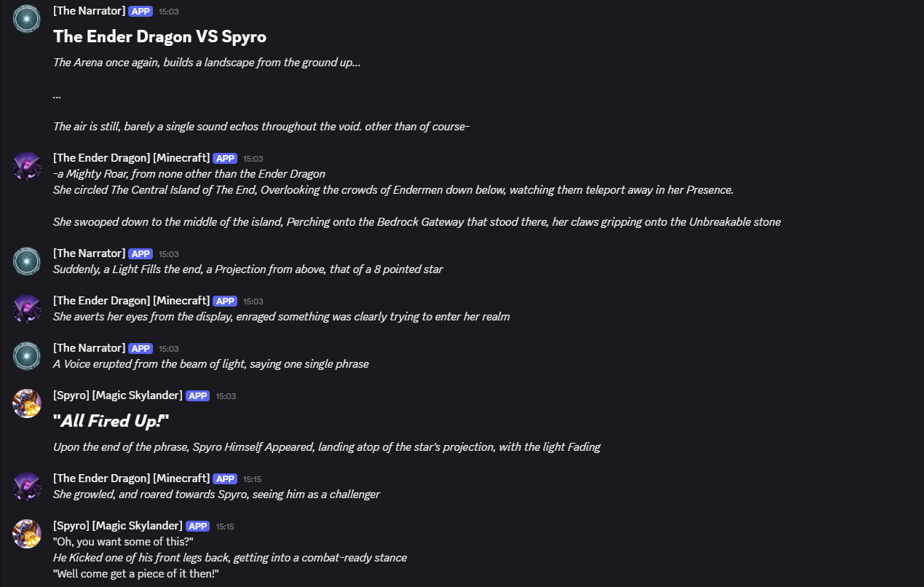Open Ender Dragon avatar beside "a Mighty Roar" message
Screen dimensions: 924x587
27,166
